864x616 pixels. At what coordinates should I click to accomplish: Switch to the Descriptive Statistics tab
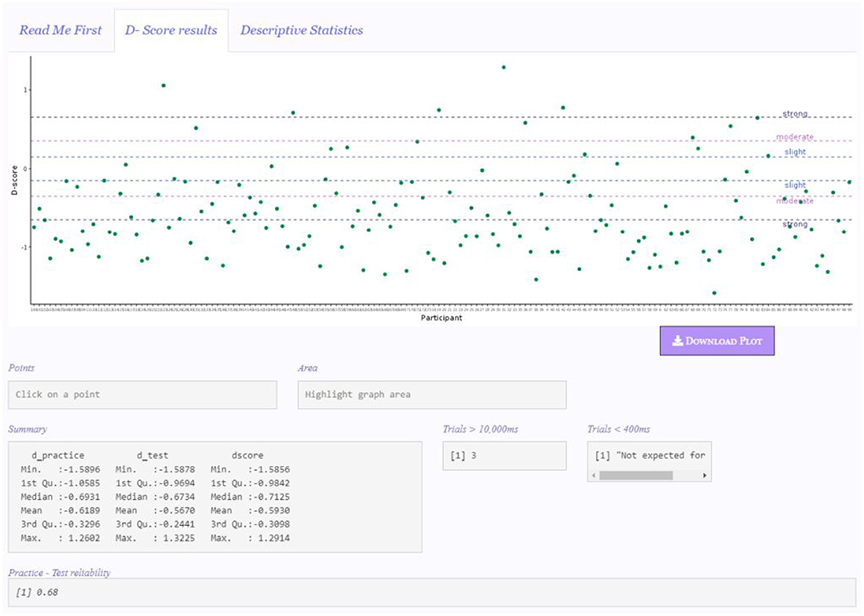(x=301, y=30)
